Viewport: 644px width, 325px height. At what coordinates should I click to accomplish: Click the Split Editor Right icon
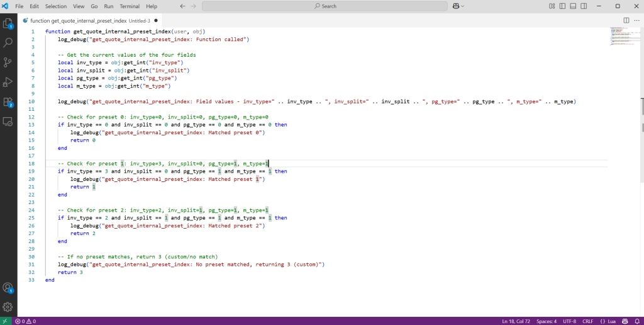pyautogui.click(x=626, y=20)
